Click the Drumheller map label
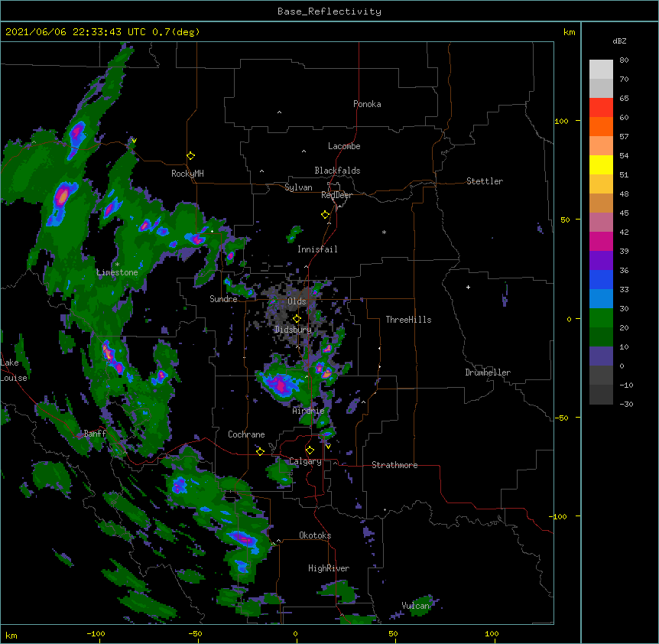 (x=488, y=372)
